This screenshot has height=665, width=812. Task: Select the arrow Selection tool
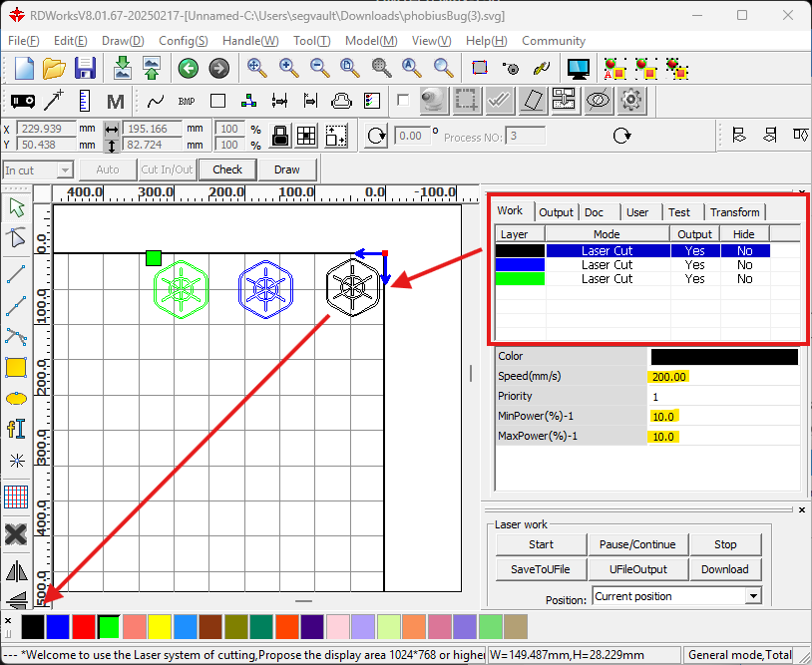(x=16, y=207)
